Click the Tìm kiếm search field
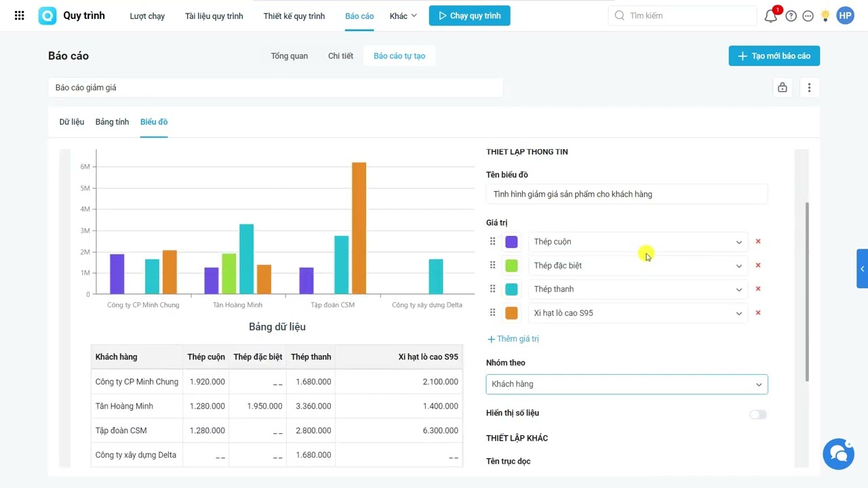The height and width of the screenshot is (488, 868). pyautogui.click(x=682, y=16)
